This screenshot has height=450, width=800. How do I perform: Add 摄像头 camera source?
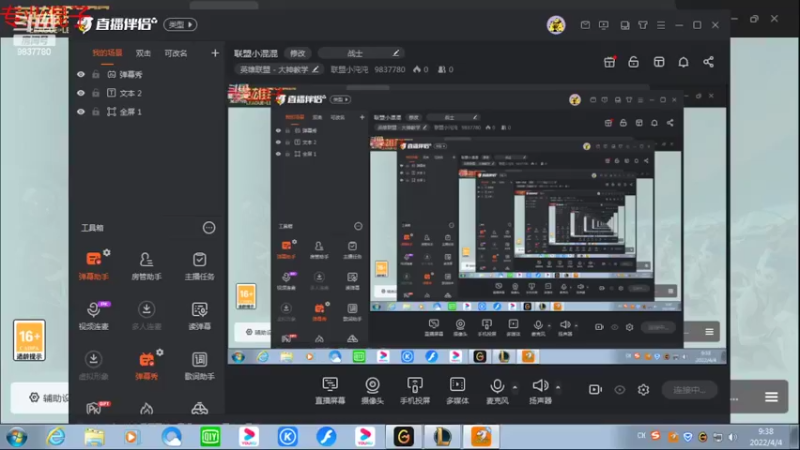tap(372, 390)
